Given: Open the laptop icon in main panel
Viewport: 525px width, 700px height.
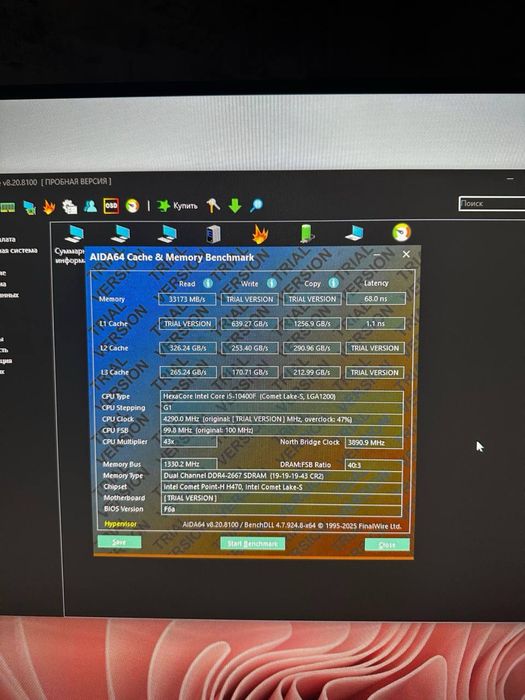Looking at the screenshot, I should 354,233.
